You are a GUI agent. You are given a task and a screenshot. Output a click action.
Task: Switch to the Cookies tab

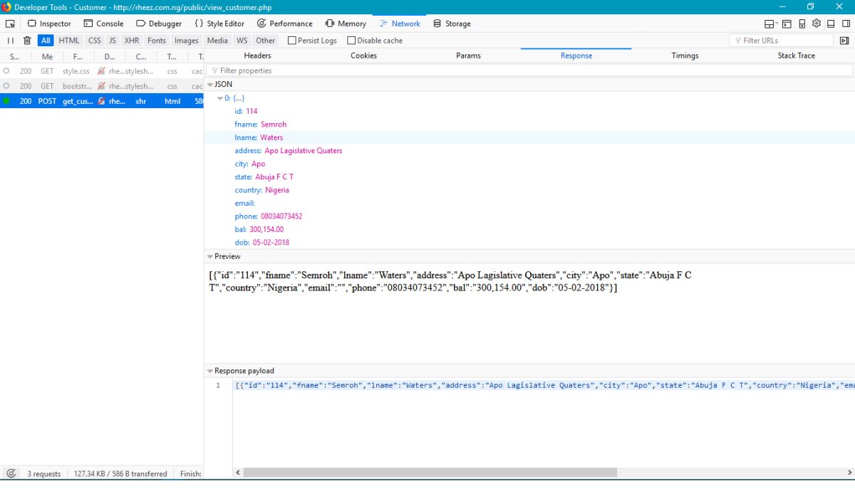coord(363,56)
